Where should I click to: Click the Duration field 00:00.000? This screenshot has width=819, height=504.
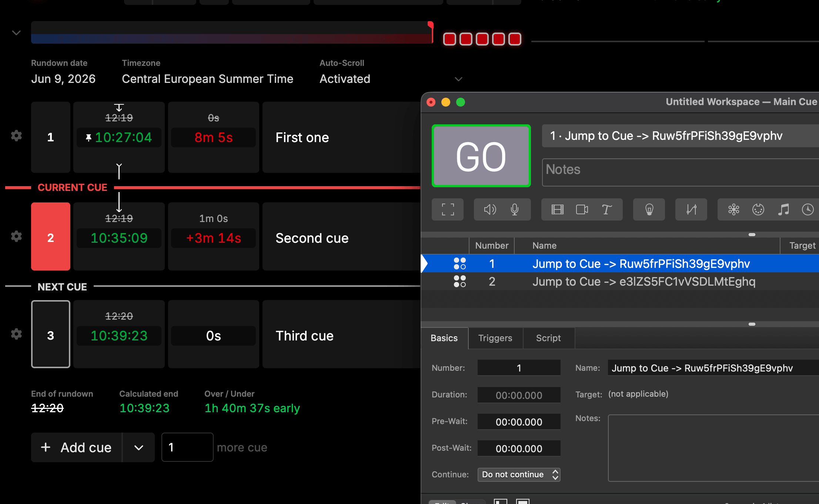point(519,395)
